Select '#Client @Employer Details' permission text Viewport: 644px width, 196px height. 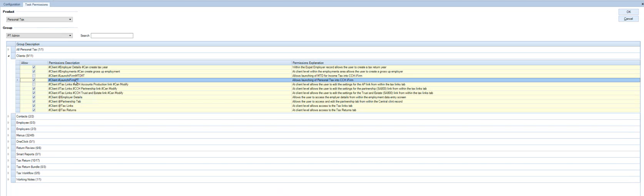[x=65, y=97]
